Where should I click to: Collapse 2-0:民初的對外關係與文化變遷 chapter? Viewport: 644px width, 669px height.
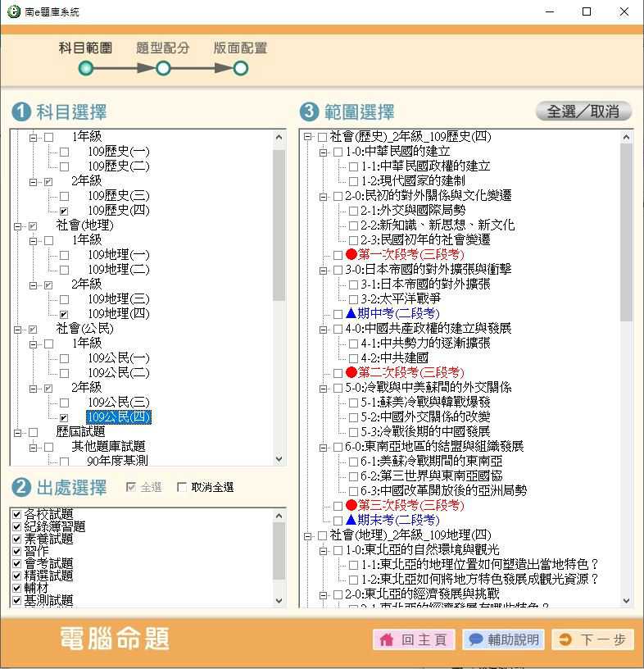tap(324, 196)
